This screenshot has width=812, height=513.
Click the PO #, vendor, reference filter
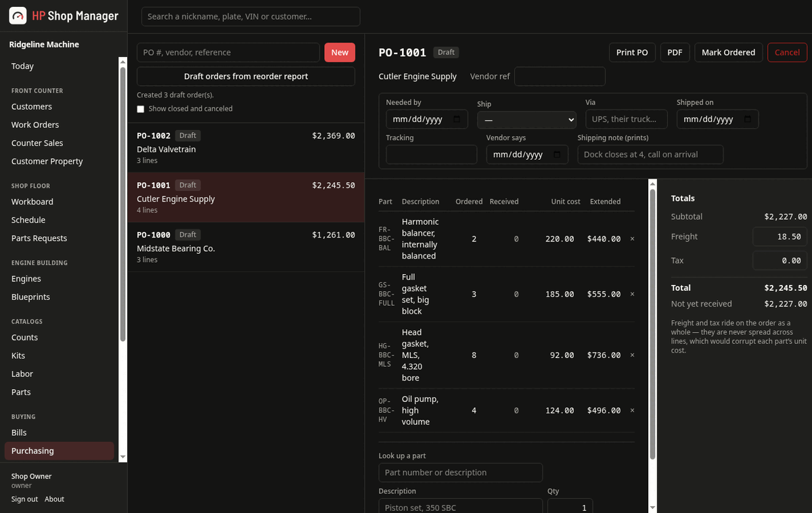(228, 53)
